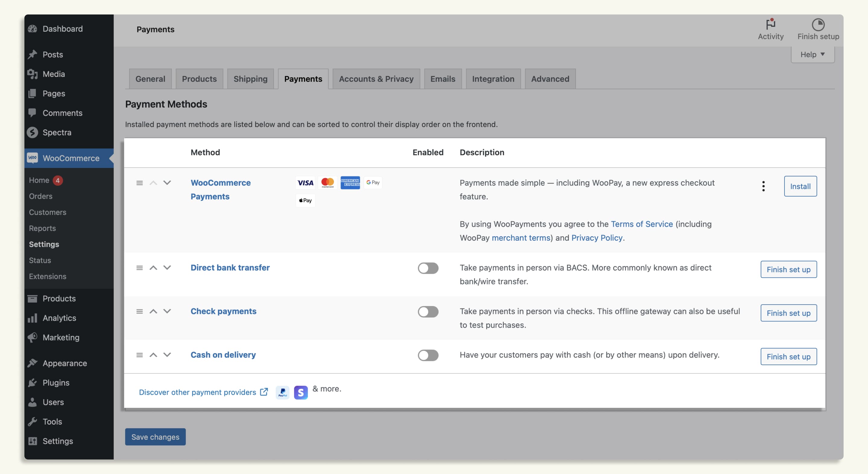Click the Dashboard gauge icon in sidebar
The image size is (868, 474).
click(x=33, y=29)
